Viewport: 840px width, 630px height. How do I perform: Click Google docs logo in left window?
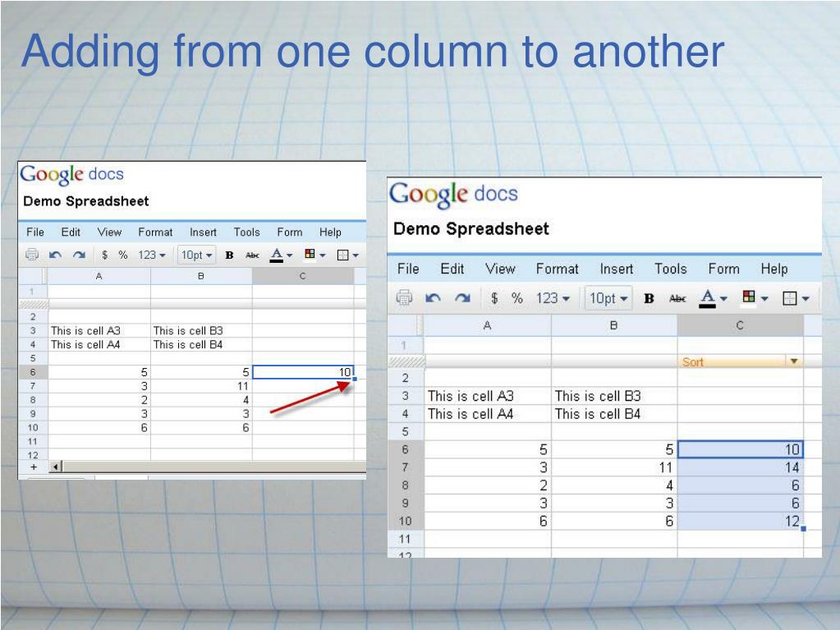[71, 175]
